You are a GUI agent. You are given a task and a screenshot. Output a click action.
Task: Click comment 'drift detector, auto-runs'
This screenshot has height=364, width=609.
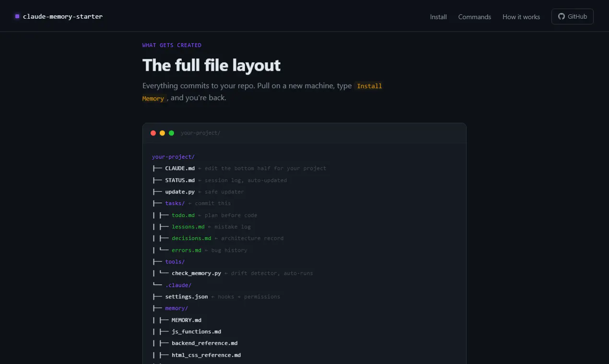272,273
